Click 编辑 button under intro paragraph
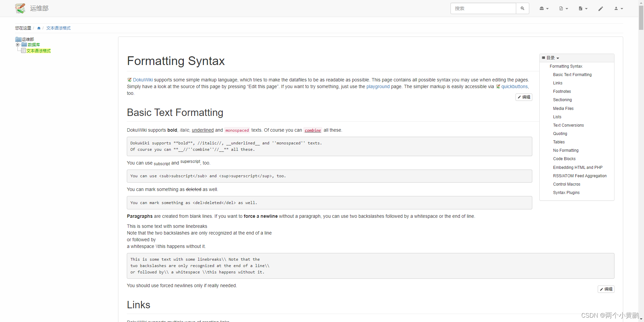Screen dimensions: 644x322 (x=524, y=97)
